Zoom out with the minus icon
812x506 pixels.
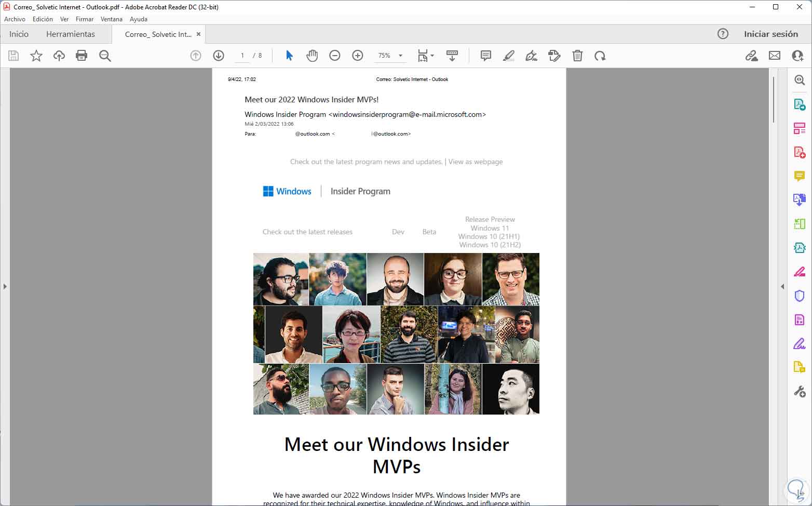[x=335, y=56]
